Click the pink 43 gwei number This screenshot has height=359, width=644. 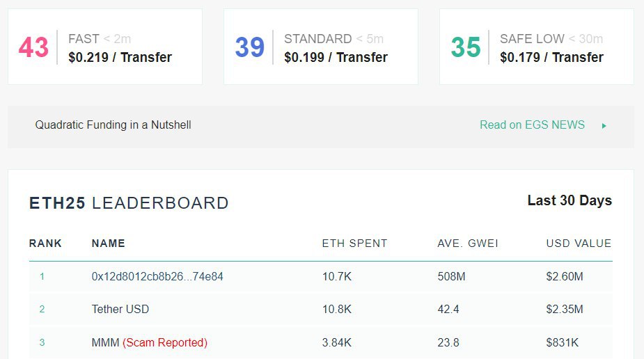33,47
